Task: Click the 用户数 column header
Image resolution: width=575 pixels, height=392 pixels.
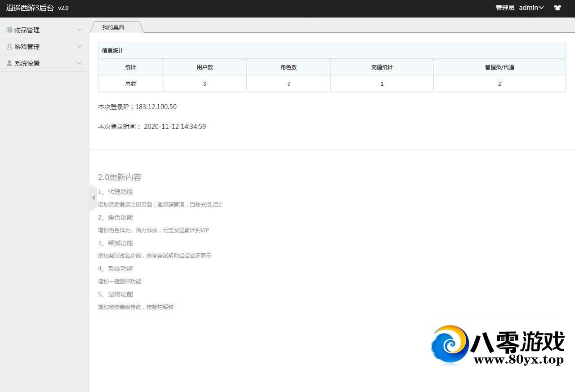Action: pyautogui.click(x=205, y=67)
